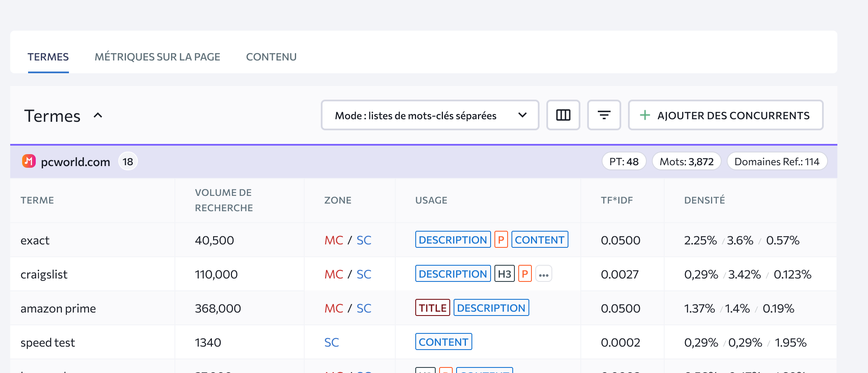
Task: Click CONTENT tag in speed test row
Action: pos(443,342)
